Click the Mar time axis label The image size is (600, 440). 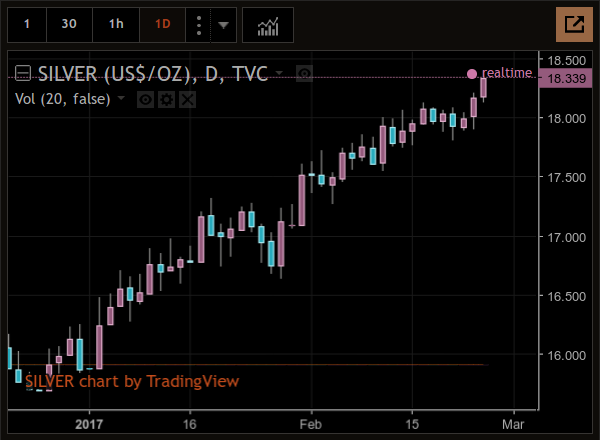click(x=513, y=424)
